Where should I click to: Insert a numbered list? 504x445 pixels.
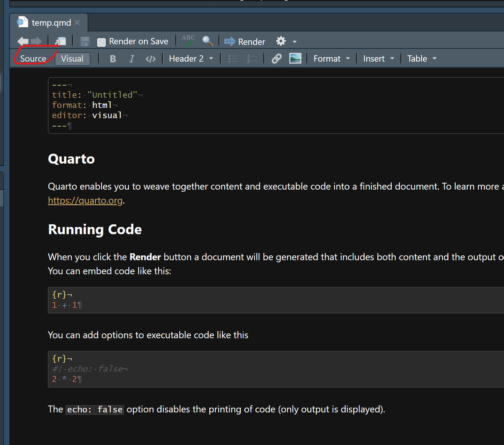(252, 59)
